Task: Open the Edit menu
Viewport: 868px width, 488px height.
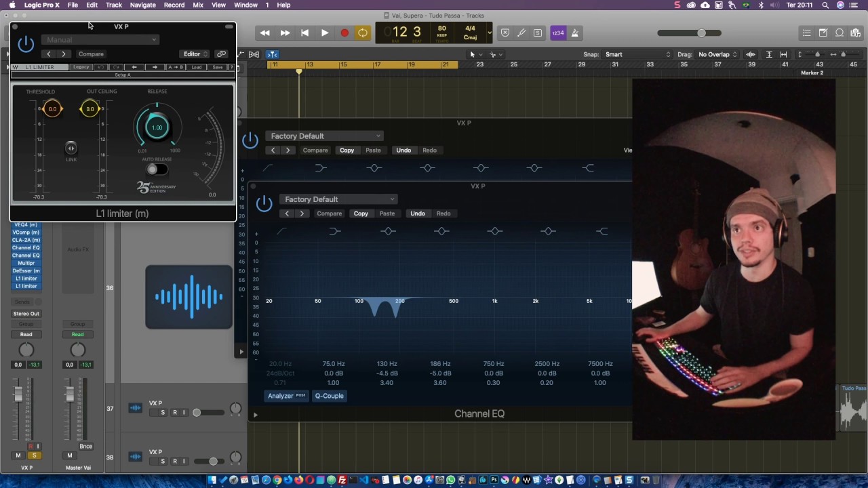Action: click(x=92, y=5)
